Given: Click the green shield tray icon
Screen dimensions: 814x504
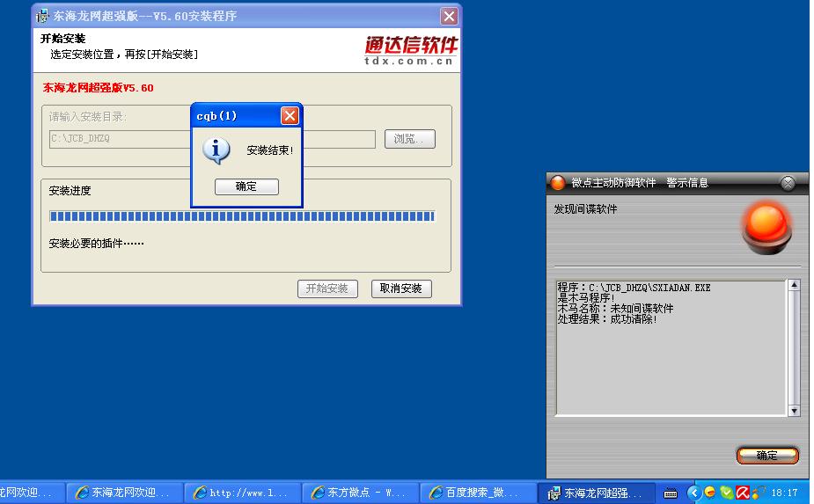Looking at the screenshot, I should [x=726, y=493].
